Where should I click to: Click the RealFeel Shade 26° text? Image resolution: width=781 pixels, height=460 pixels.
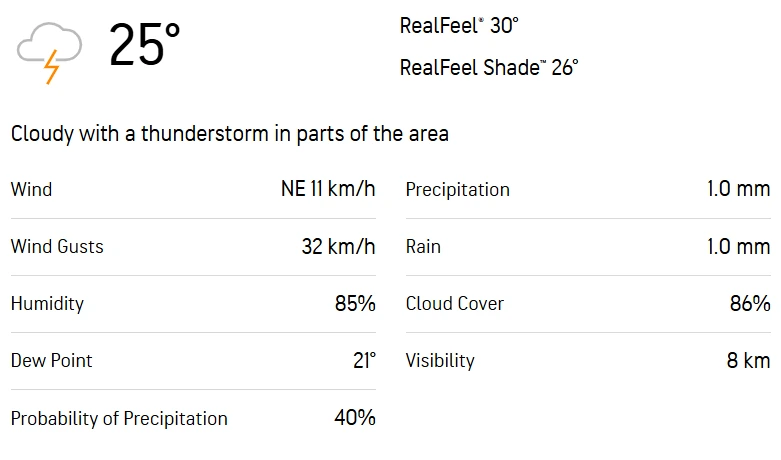tap(488, 68)
